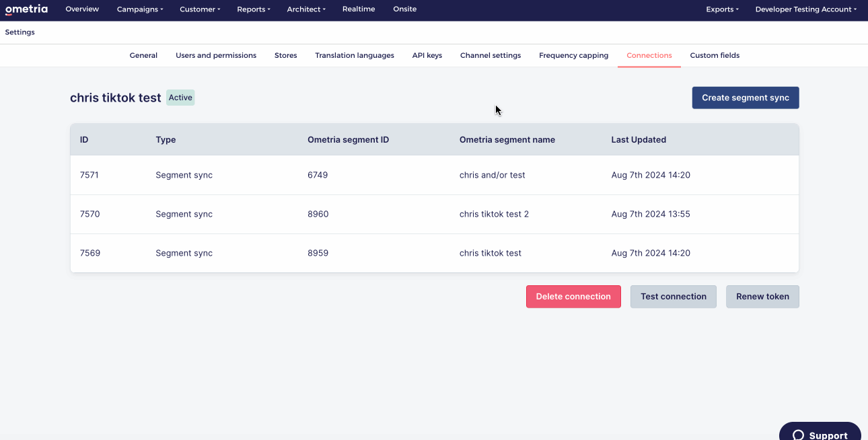868x440 pixels.
Task: Click segment ID 6749
Action: point(318,175)
